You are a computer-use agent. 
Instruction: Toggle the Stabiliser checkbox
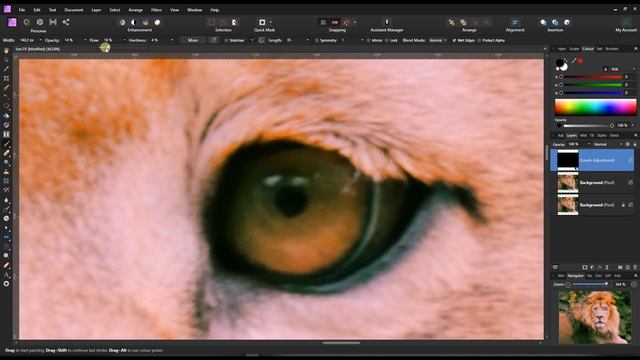click(226, 40)
